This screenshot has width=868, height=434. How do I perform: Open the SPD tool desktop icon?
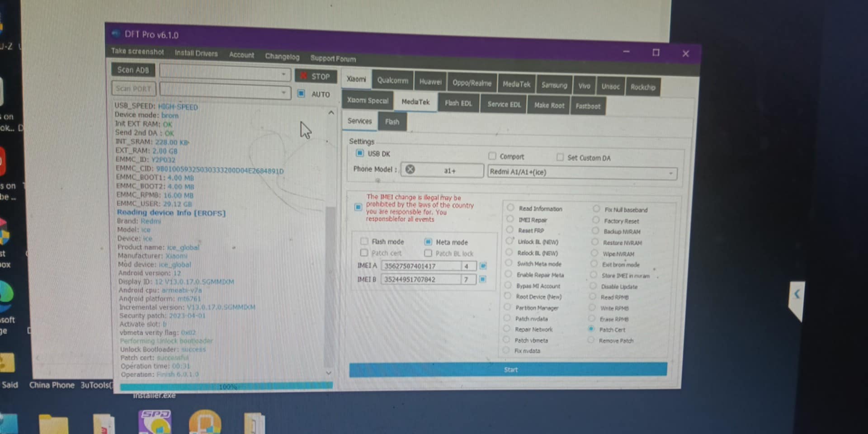click(155, 422)
